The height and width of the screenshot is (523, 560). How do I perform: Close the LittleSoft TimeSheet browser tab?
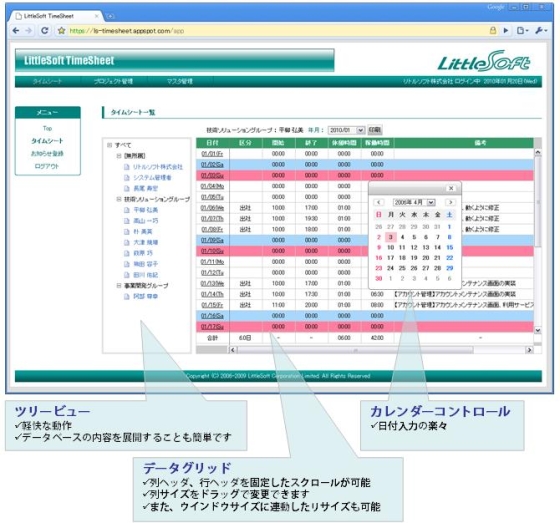[x=96, y=16]
